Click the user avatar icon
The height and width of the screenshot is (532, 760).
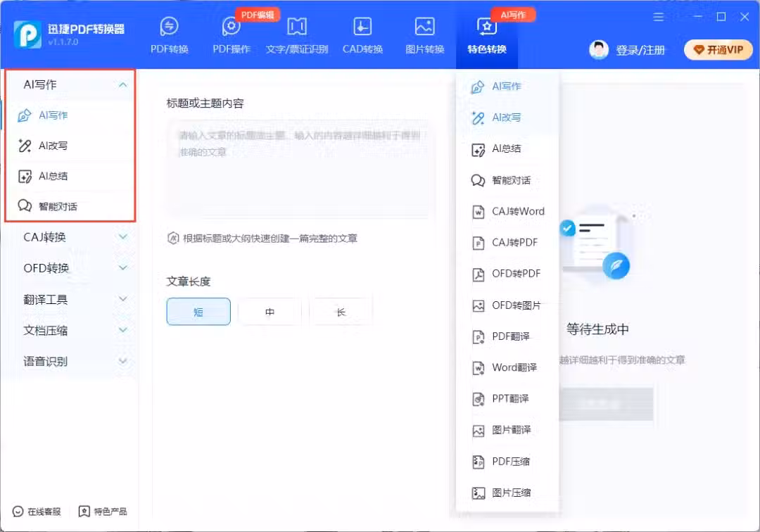coord(599,50)
